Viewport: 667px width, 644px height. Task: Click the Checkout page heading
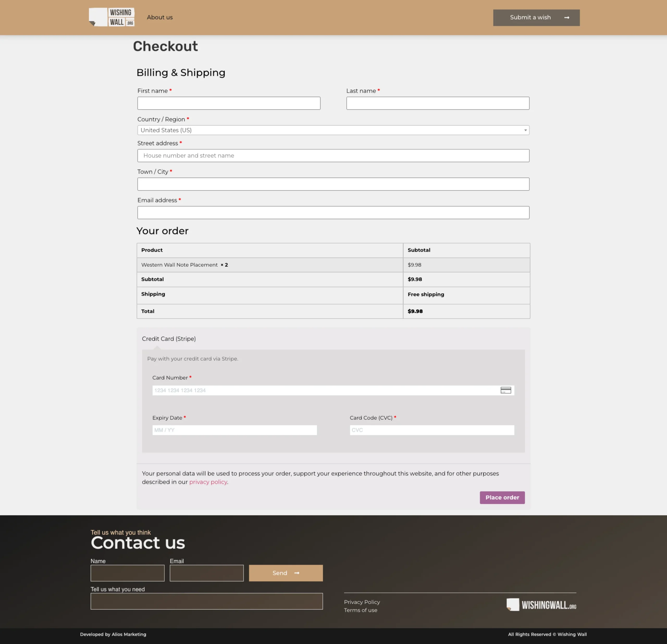click(165, 46)
